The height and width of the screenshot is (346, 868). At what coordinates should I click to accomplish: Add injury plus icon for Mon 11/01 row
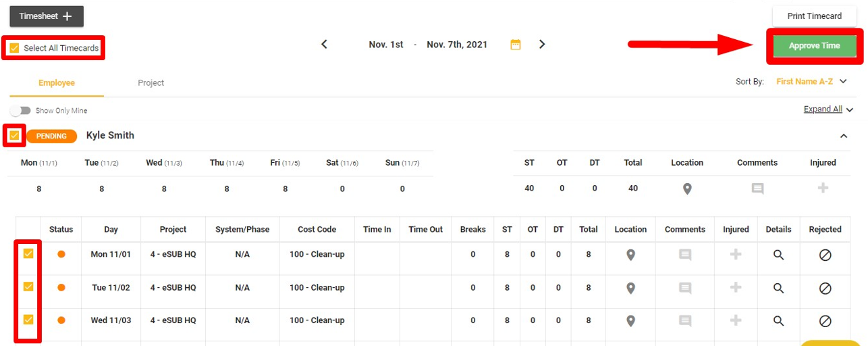click(736, 255)
